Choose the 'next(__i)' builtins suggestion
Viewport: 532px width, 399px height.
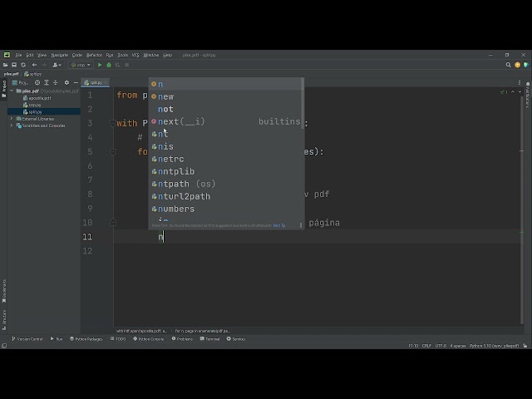(226, 121)
